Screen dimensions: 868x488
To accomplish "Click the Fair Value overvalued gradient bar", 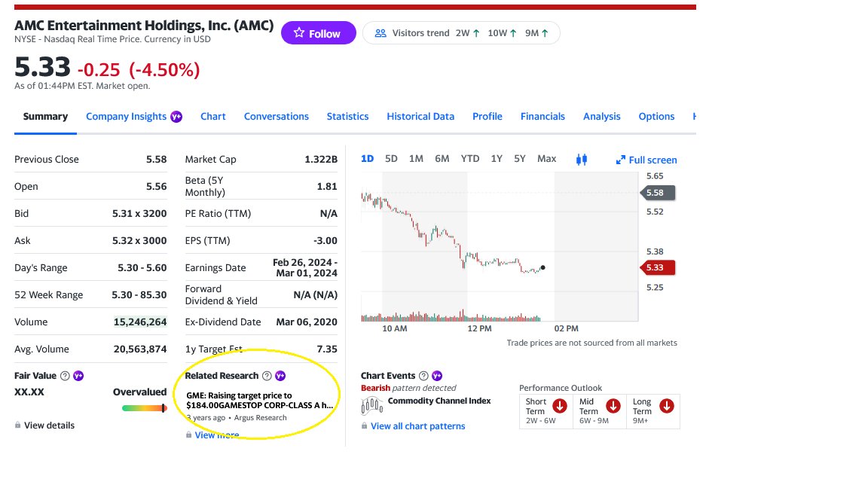I will click(x=144, y=408).
